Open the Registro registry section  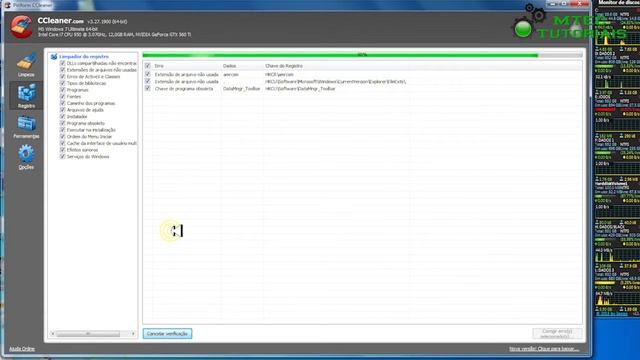coord(26,96)
